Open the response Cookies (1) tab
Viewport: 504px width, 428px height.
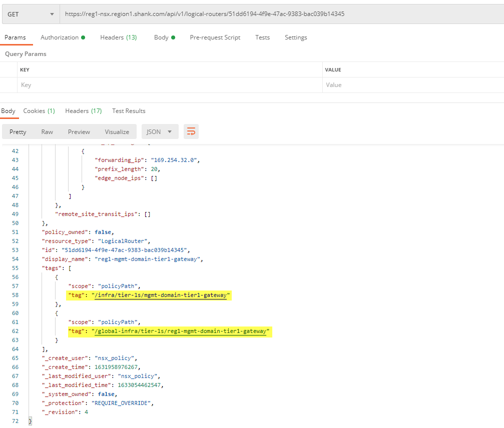39,111
